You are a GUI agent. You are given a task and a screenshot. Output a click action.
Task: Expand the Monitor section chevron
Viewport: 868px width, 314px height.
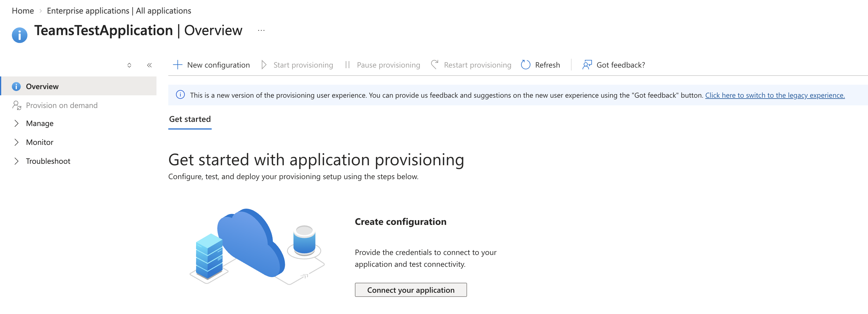pyautogui.click(x=16, y=142)
